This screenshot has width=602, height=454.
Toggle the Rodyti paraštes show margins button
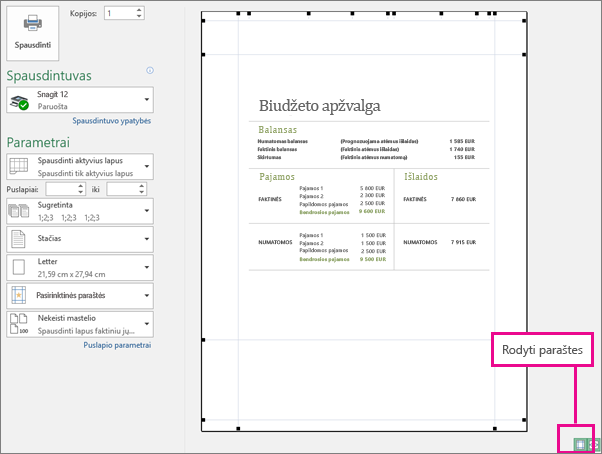coord(580,444)
